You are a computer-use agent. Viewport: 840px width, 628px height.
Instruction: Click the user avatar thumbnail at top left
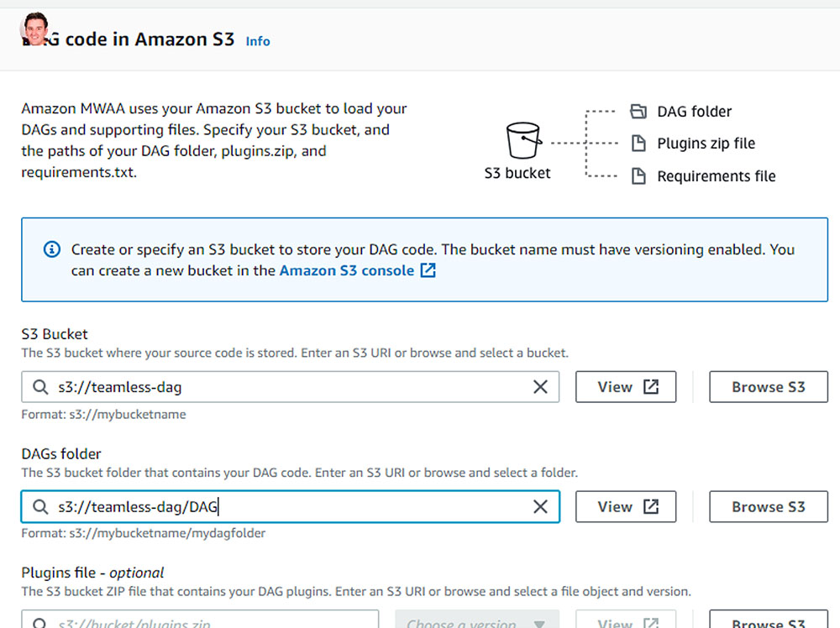coord(35,29)
